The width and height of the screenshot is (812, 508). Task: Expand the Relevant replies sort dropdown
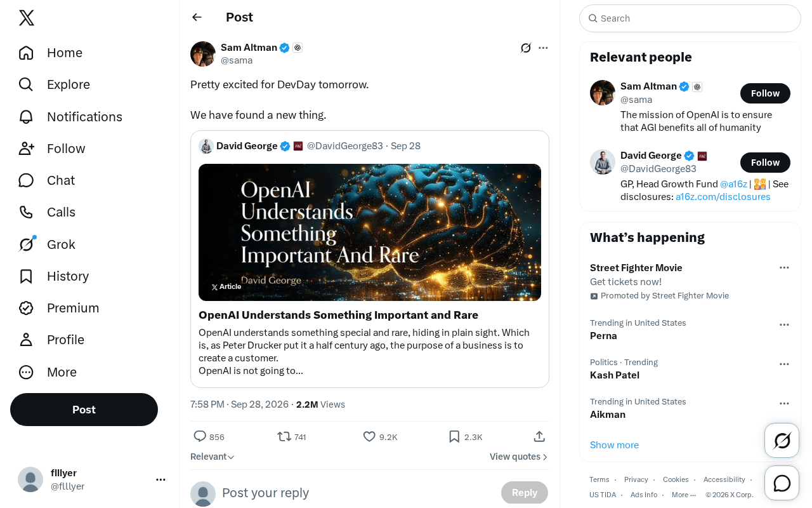coord(213,457)
